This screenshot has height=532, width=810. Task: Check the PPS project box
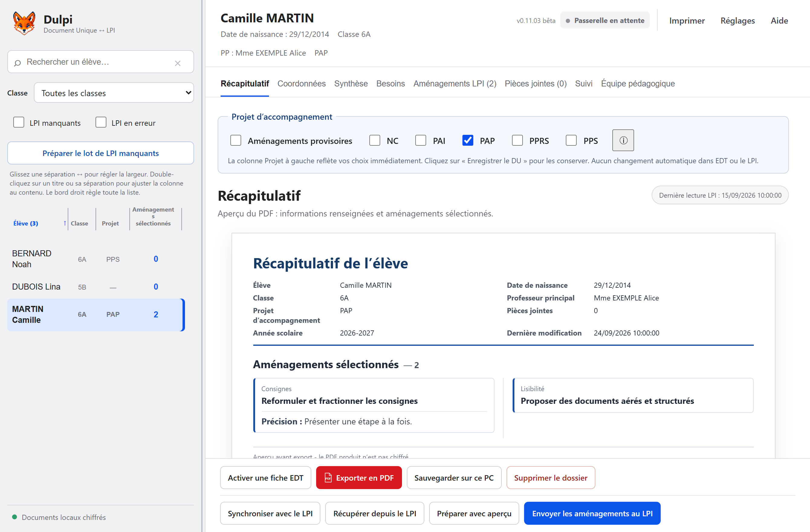tap(571, 140)
